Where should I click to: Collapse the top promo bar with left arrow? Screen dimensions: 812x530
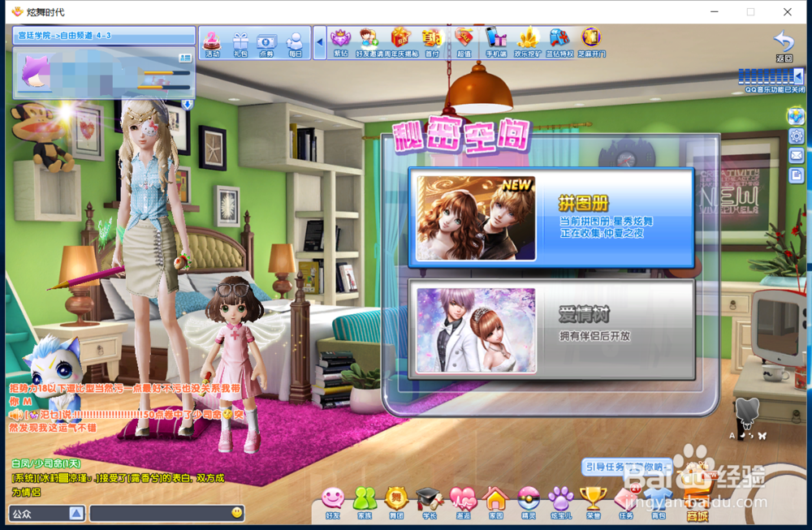coord(319,42)
